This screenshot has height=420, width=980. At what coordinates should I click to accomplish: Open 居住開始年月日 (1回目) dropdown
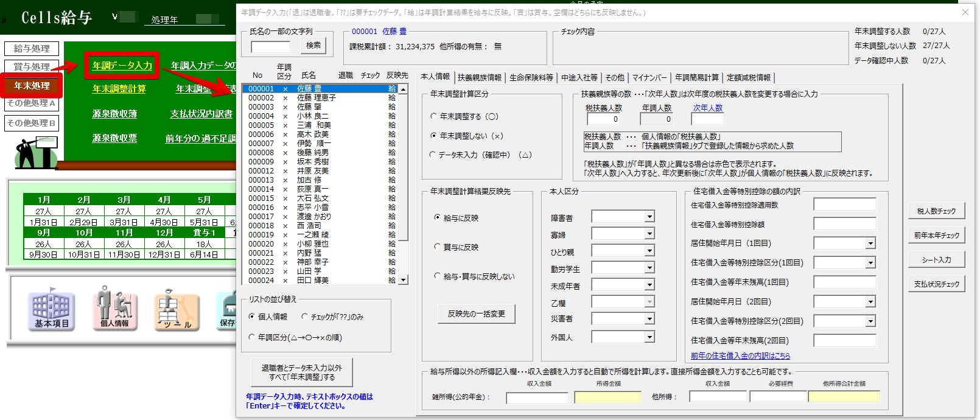pos(870,243)
